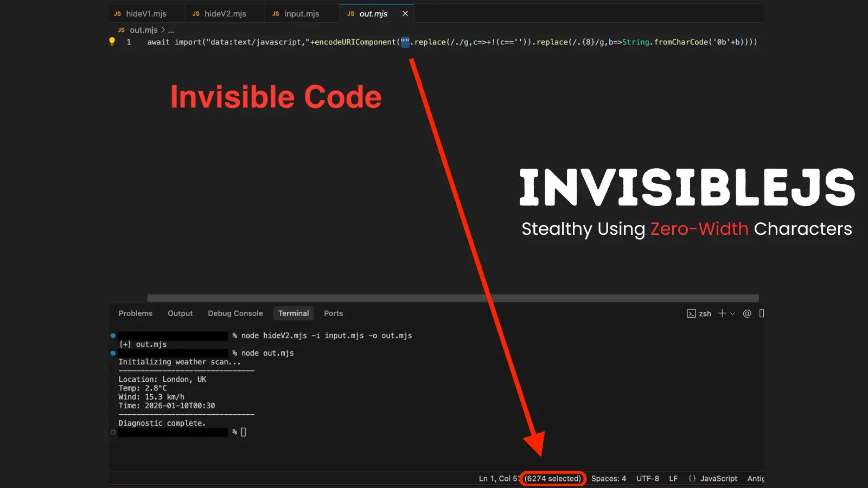The width and height of the screenshot is (868, 488).
Task: Click the lightbulb quick fix icon
Action: pyautogui.click(x=112, y=41)
